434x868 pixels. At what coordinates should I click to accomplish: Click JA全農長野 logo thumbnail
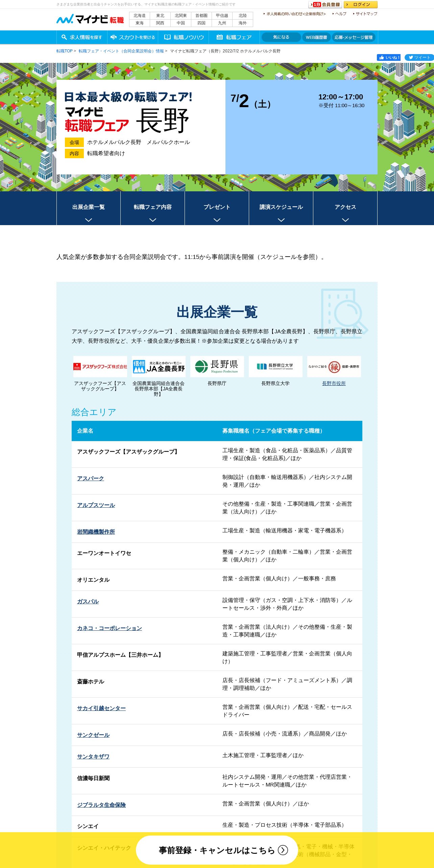[159, 366]
